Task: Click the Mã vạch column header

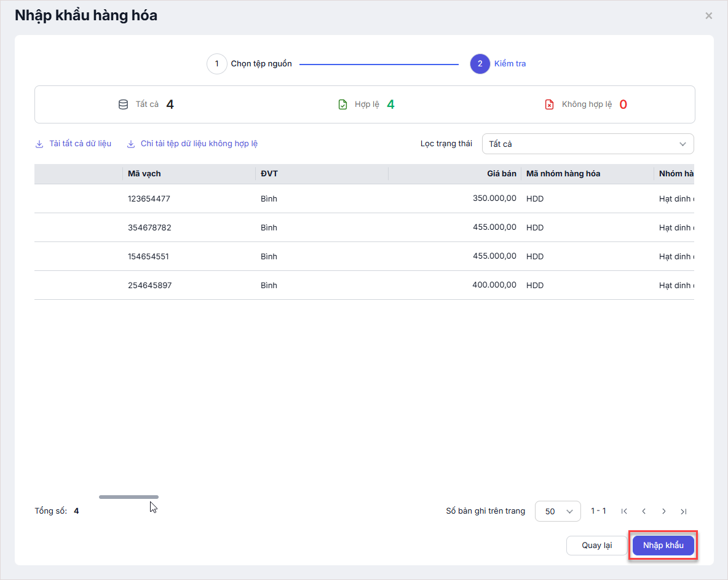Action: coord(144,174)
